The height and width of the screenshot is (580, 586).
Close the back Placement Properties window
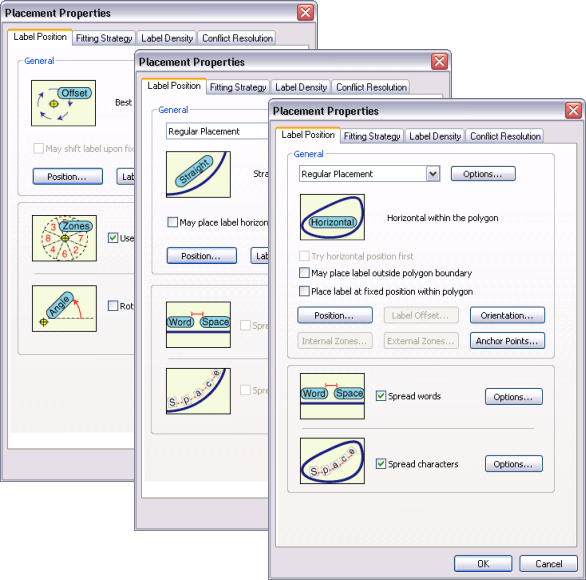pos(305,13)
